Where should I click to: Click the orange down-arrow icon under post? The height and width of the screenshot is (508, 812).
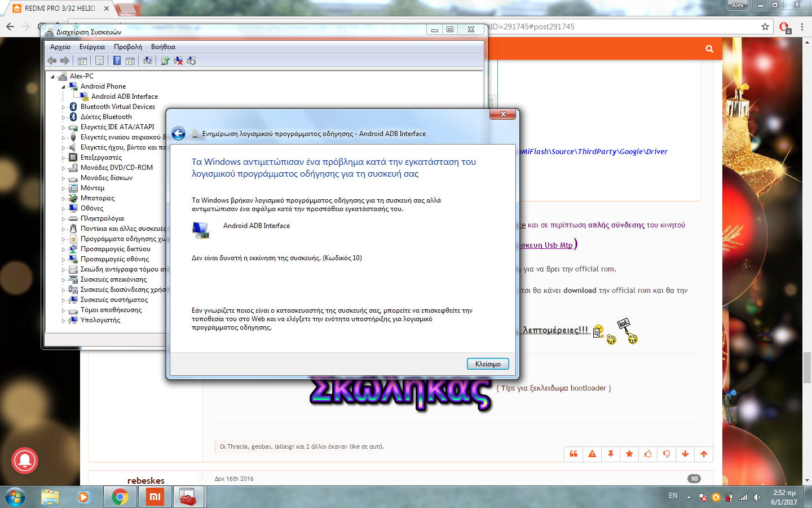(x=685, y=454)
